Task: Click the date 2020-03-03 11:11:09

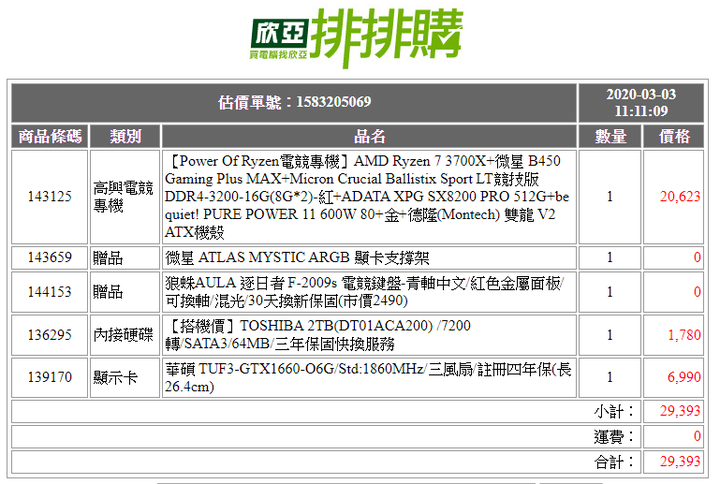Action: (x=641, y=102)
